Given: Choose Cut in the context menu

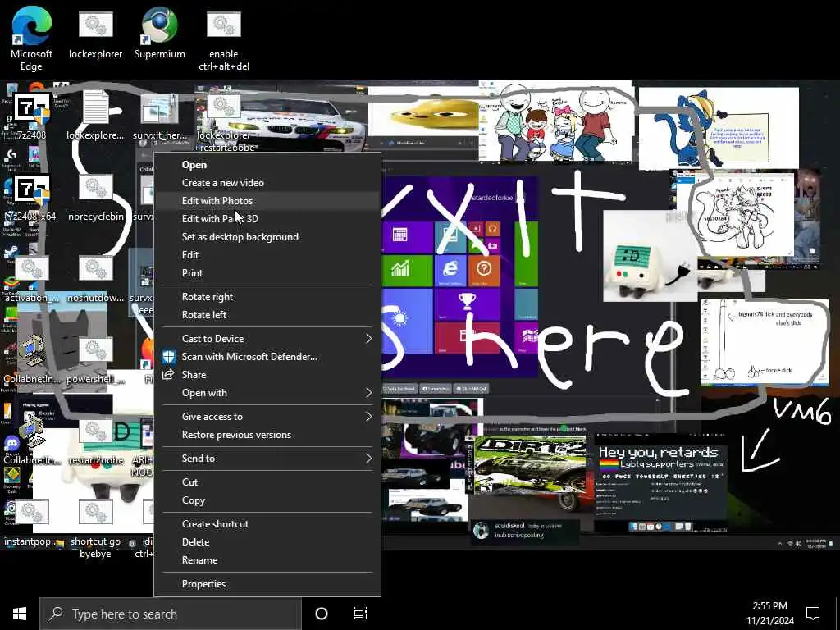Looking at the screenshot, I should point(267,482).
